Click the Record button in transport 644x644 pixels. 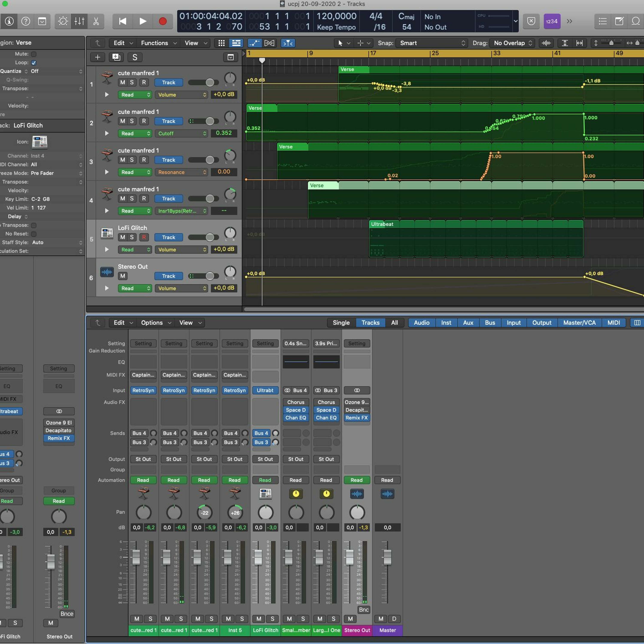pos(163,21)
